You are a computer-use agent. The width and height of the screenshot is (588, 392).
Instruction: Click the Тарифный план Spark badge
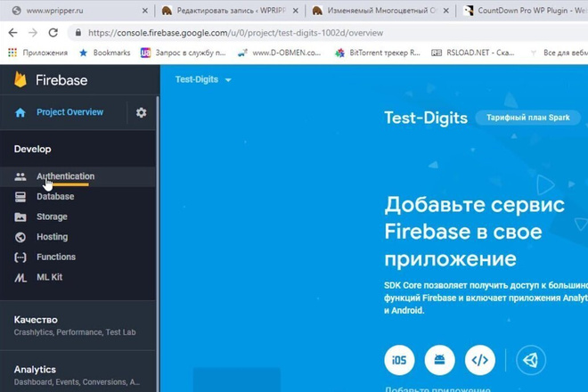pos(528,118)
